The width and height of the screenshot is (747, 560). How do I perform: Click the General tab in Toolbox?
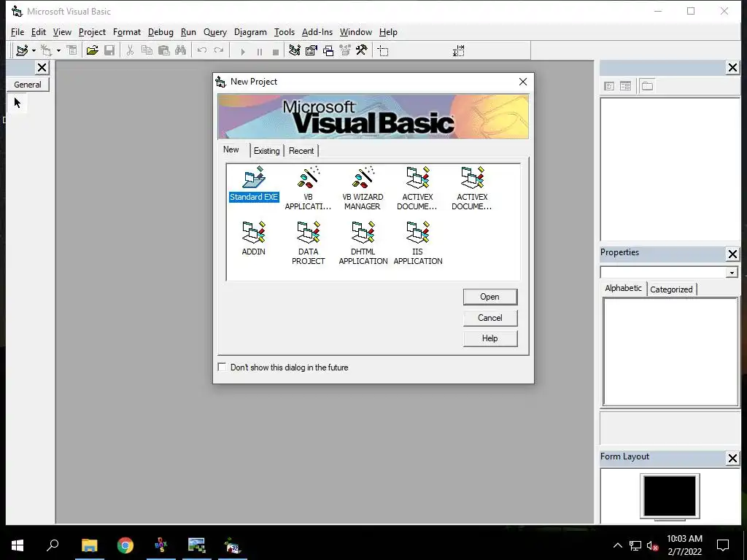28,85
